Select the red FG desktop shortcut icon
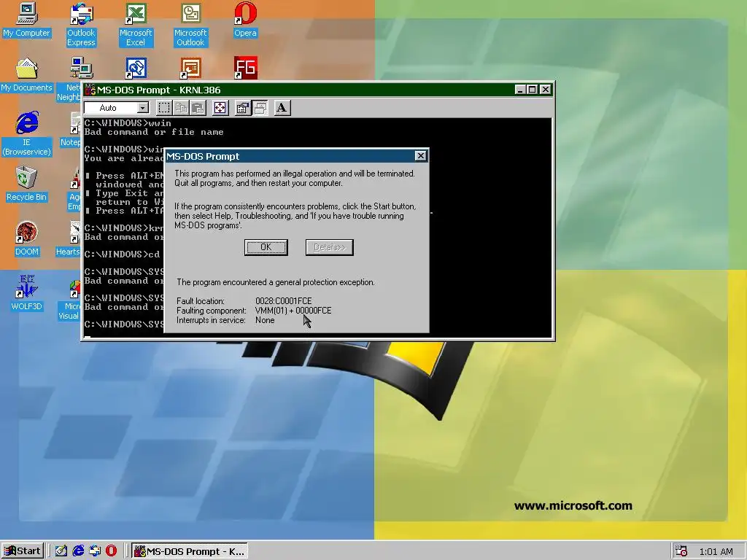This screenshot has height=560, width=747. coord(245,68)
